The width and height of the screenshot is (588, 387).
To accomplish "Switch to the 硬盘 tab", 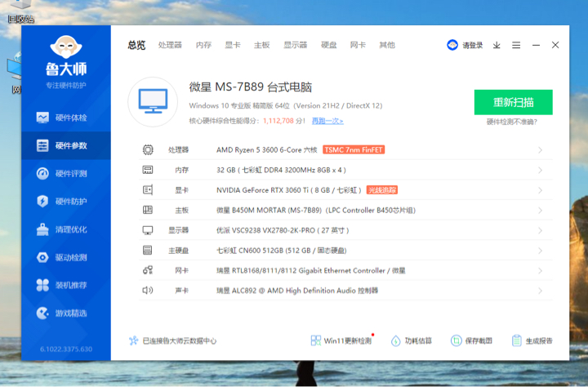I will click(x=329, y=45).
